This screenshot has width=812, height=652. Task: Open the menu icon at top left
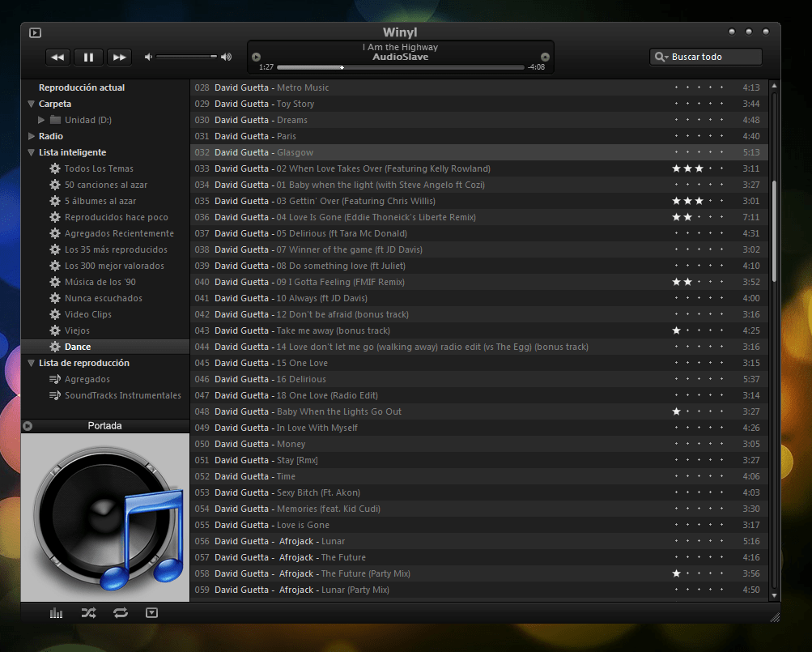click(34, 32)
